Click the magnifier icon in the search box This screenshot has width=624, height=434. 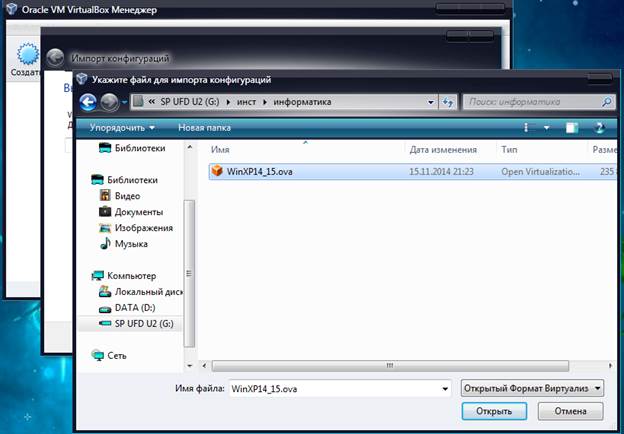coord(607,102)
